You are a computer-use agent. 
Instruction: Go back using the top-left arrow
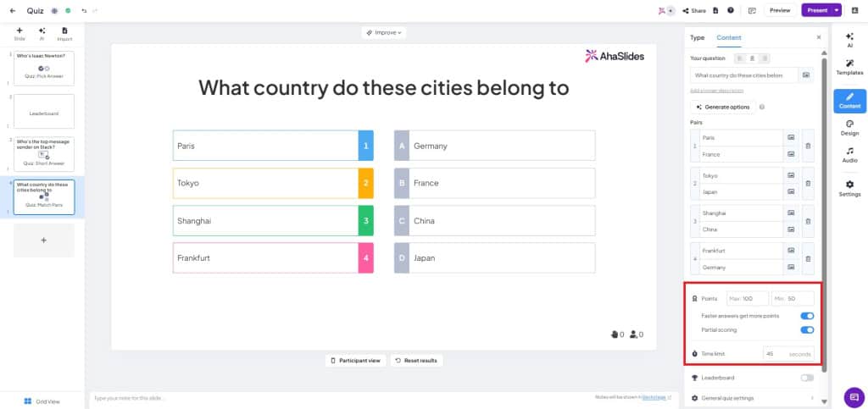(x=13, y=10)
